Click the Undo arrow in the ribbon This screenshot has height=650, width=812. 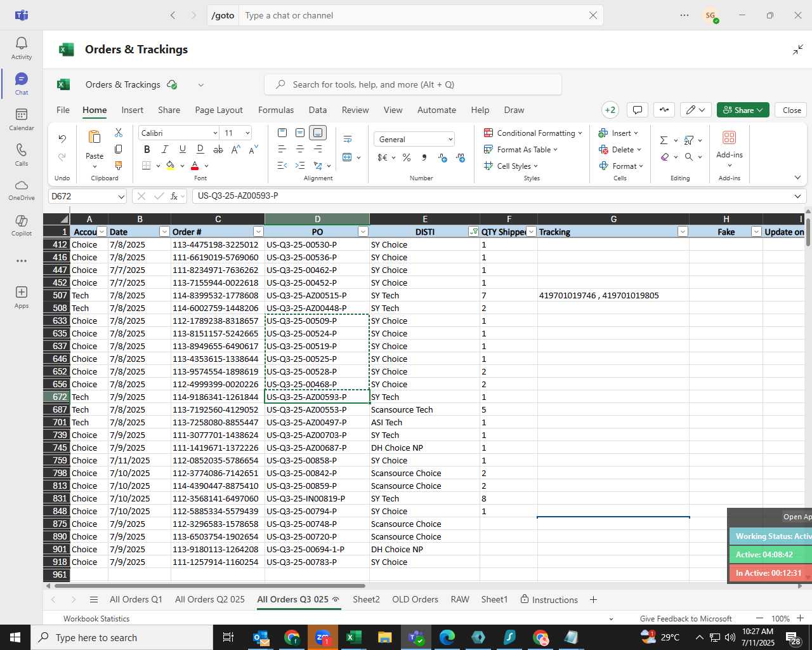62,138
